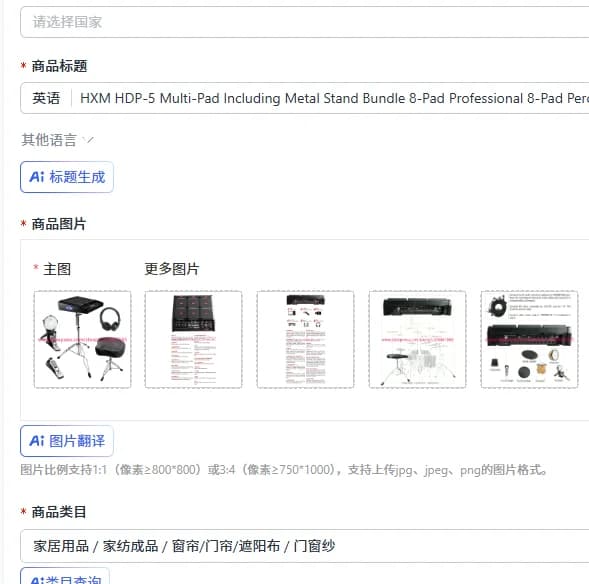
Task: Click the image format requirement hint text
Action: [x=284, y=469]
